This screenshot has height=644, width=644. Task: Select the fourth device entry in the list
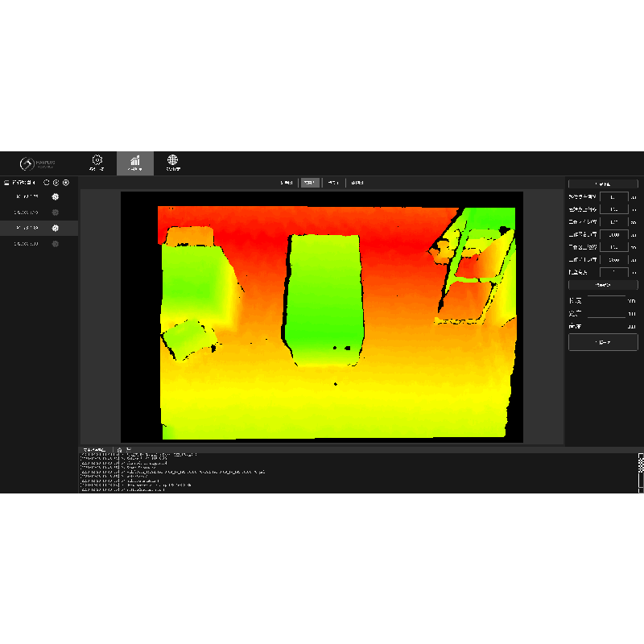tap(27, 244)
